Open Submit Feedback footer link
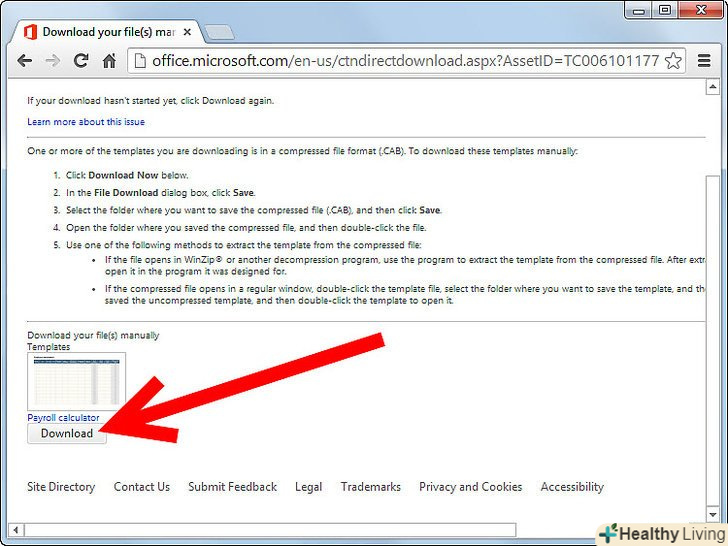 [233, 487]
